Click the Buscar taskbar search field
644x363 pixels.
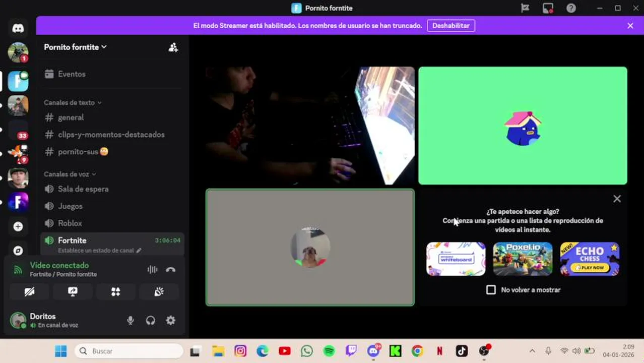(x=129, y=351)
